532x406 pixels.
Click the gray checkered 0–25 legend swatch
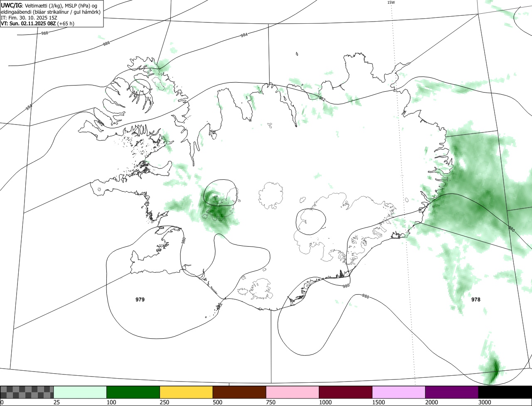27,392
